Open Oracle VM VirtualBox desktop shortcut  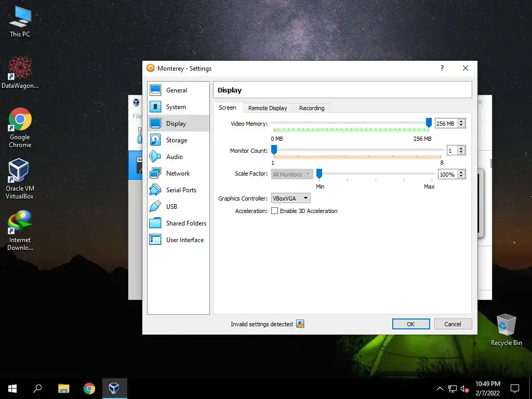coord(20,179)
